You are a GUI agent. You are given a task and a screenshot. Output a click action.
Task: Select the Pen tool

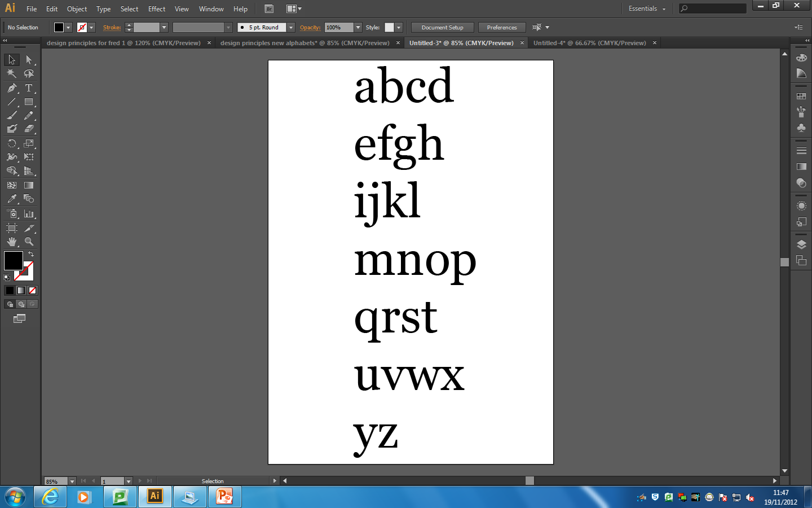11,89
